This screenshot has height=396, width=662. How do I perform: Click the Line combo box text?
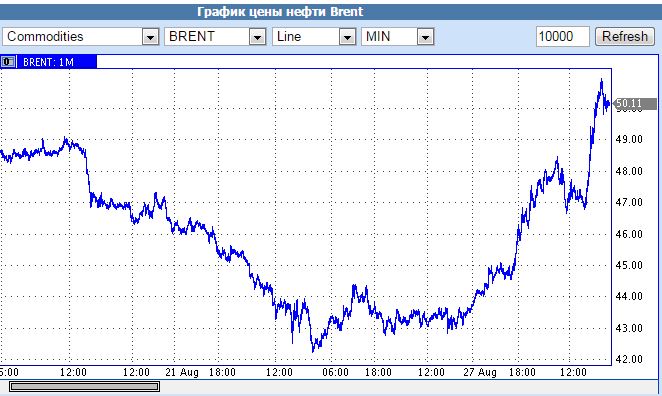tap(289, 37)
